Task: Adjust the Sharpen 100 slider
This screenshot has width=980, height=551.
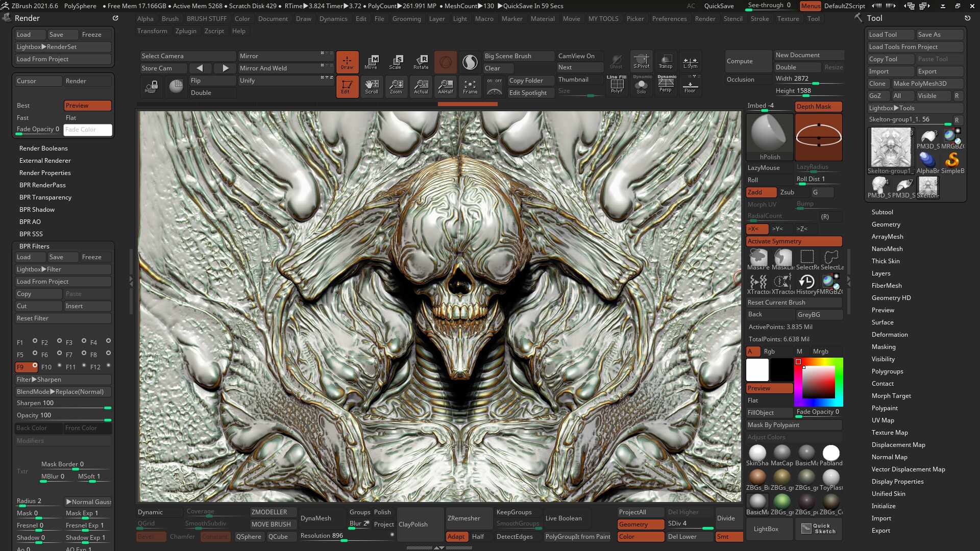Action: (x=63, y=404)
